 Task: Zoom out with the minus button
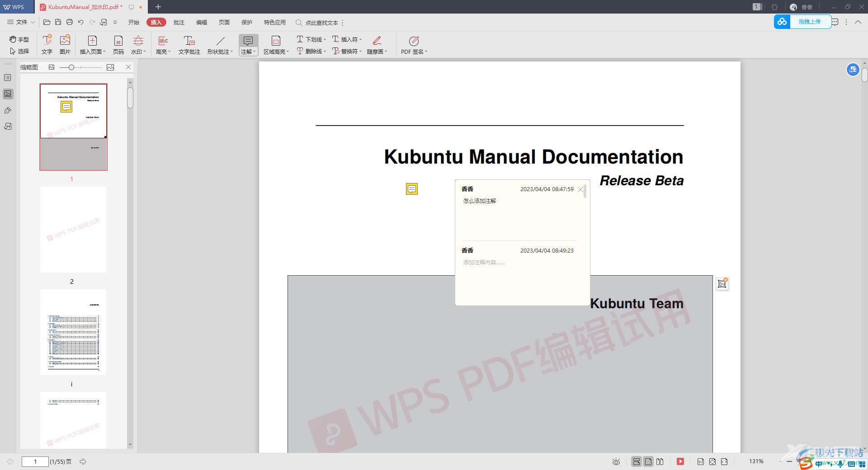coord(789,461)
